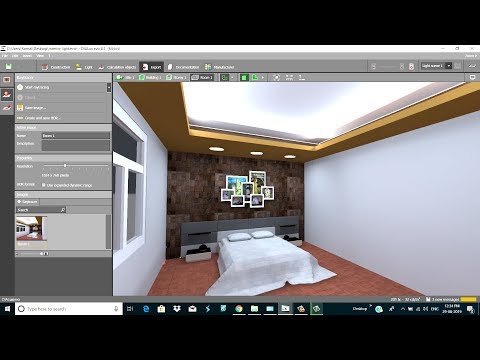
Task: Click the green Save project icon
Action: 9,67
